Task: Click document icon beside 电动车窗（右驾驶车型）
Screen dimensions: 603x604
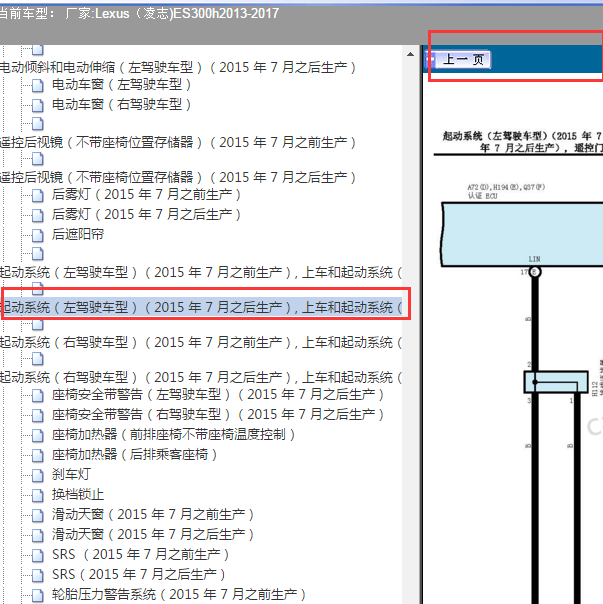Action: point(37,105)
